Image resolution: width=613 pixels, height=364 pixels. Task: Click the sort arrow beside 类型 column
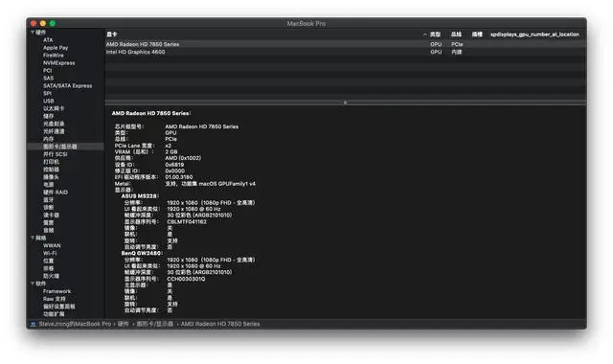(425, 34)
